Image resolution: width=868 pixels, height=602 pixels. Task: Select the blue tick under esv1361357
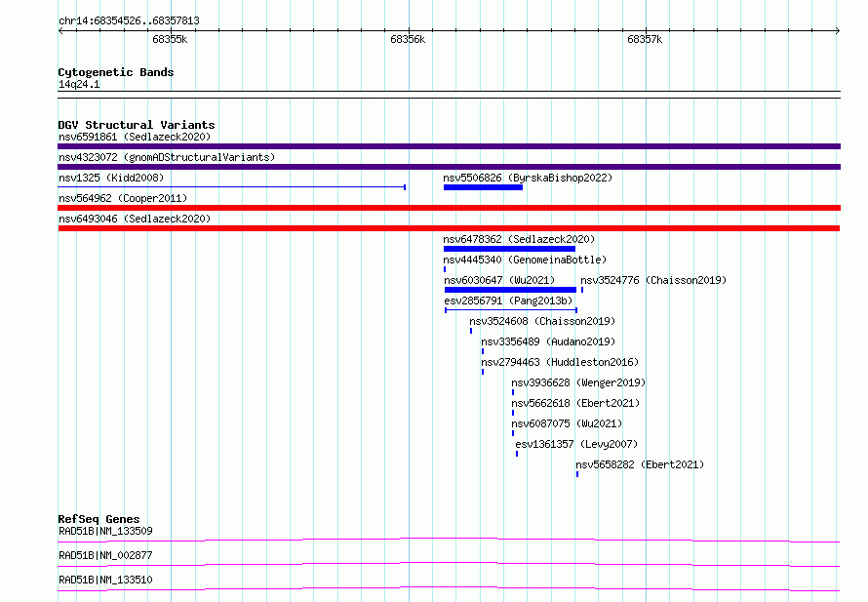[517, 454]
